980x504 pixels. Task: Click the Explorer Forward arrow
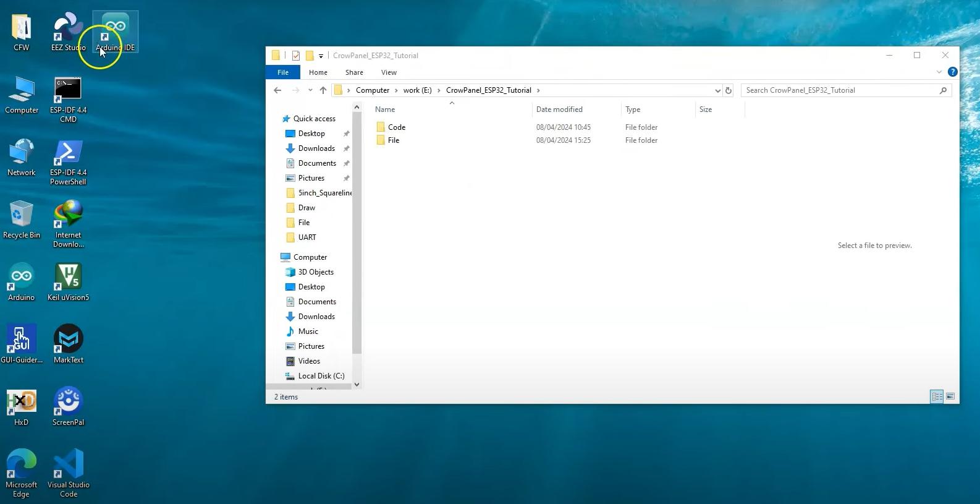click(295, 90)
